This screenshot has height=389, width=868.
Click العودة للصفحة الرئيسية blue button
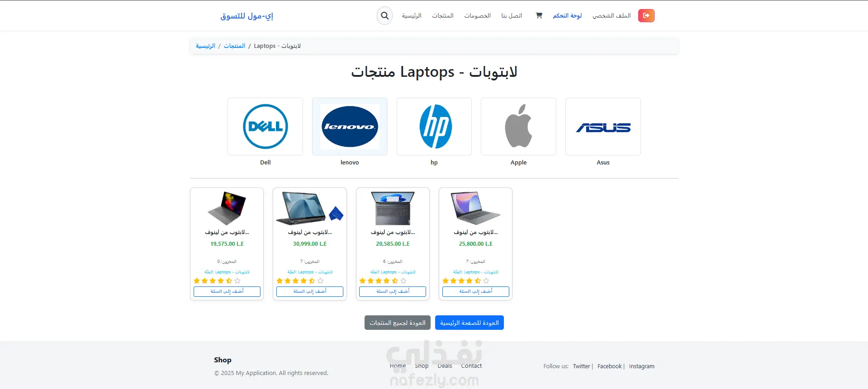470,323
